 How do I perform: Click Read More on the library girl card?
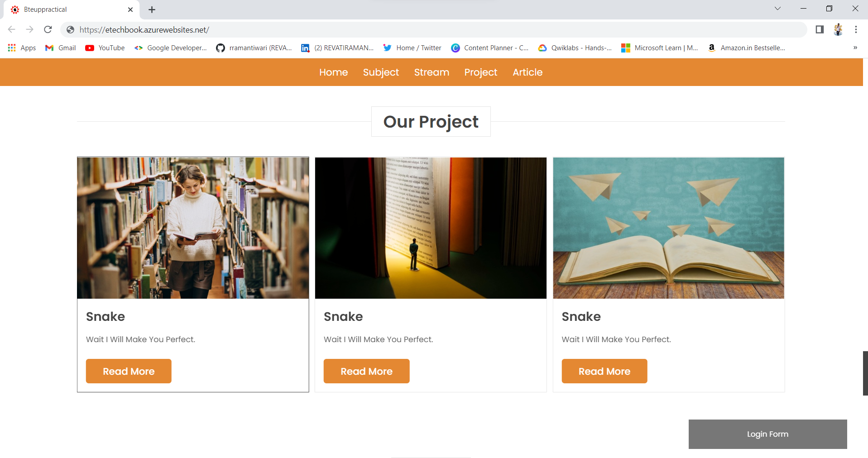(x=129, y=371)
